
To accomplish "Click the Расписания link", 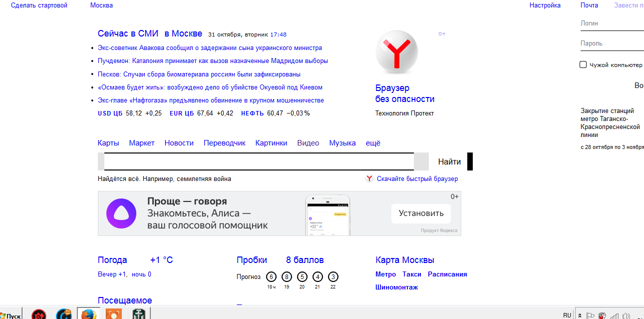I will tap(447, 274).
